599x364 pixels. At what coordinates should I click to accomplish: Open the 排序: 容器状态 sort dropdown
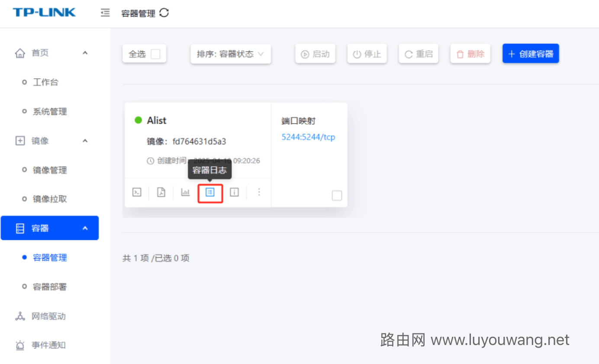(231, 54)
